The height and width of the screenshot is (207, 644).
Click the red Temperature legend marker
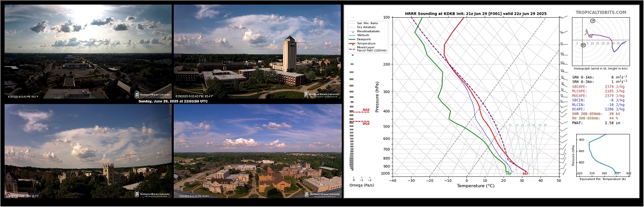352,43
